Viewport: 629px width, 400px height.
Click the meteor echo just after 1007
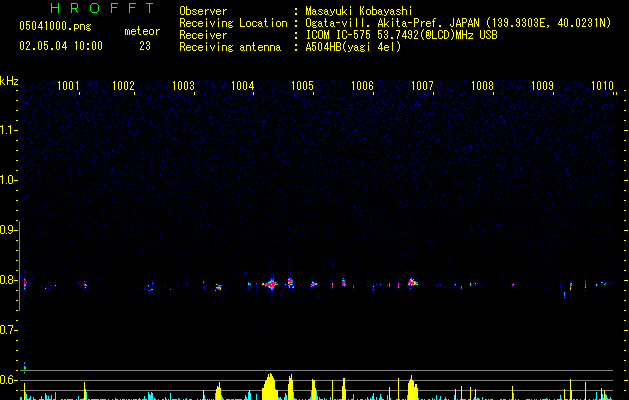coord(412,282)
